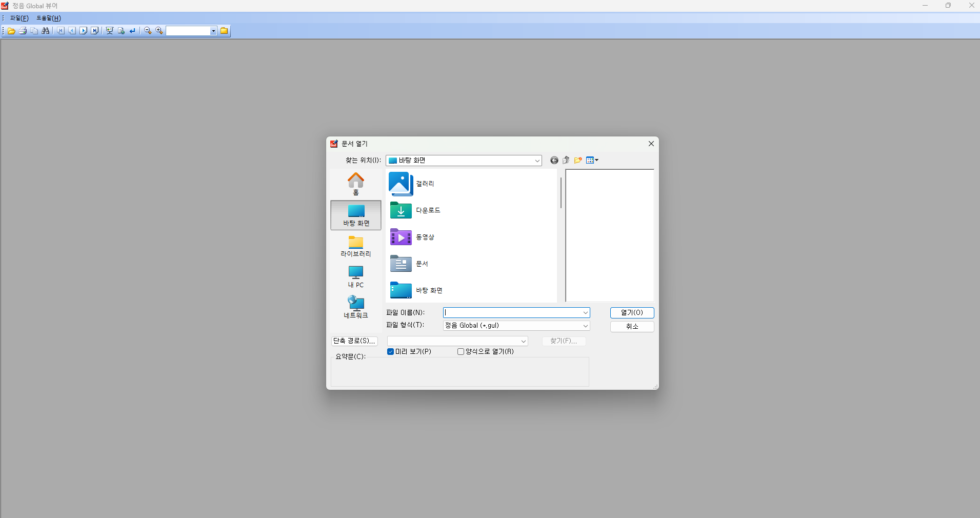Click the printer icon in the toolbar
Screen dimensions: 980x518
pyautogui.click(x=23, y=31)
